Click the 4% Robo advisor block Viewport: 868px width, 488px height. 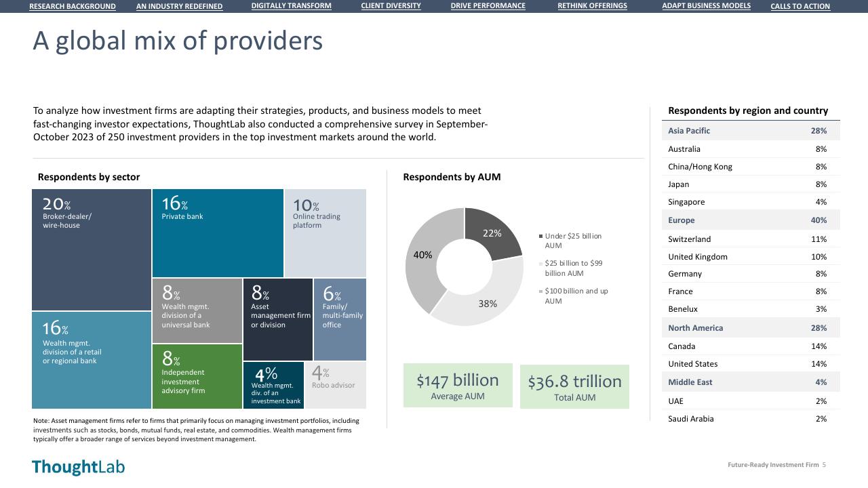(336, 385)
